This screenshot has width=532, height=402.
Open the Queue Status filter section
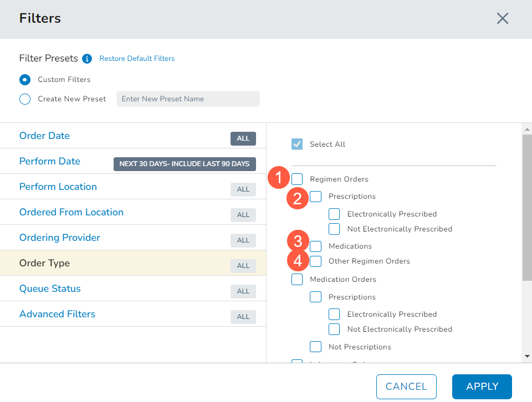[50, 288]
